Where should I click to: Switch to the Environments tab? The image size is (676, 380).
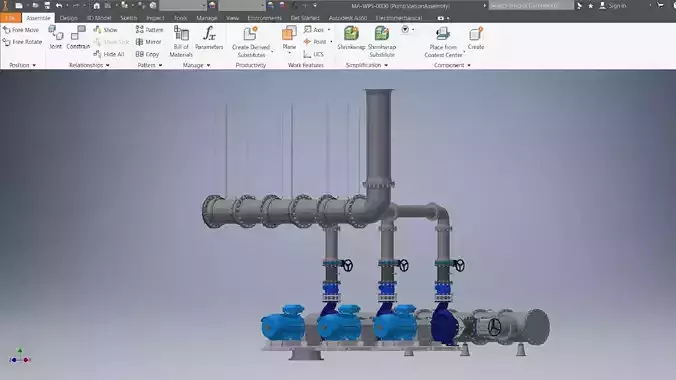coord(265,18)
